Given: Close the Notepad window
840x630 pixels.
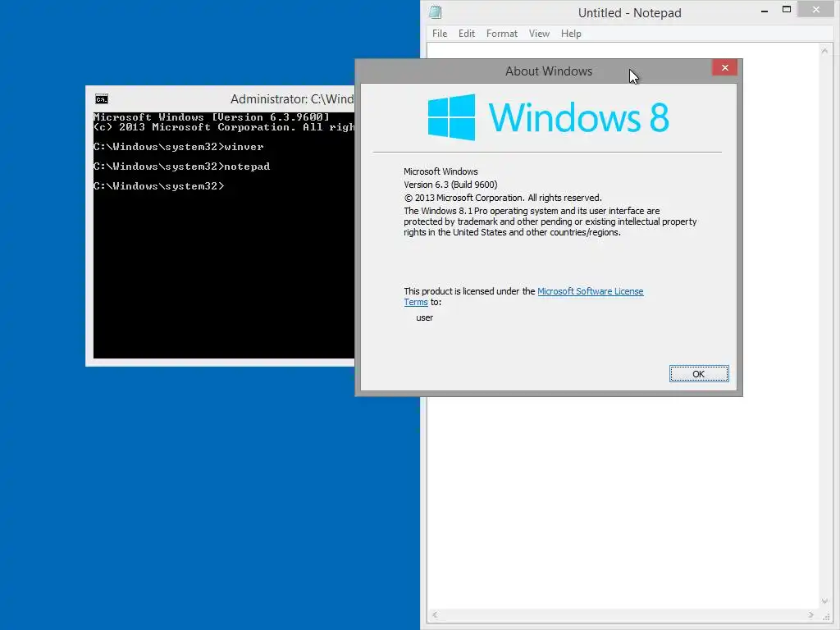Looking at the screenshot, I should [x=816, y=9].
